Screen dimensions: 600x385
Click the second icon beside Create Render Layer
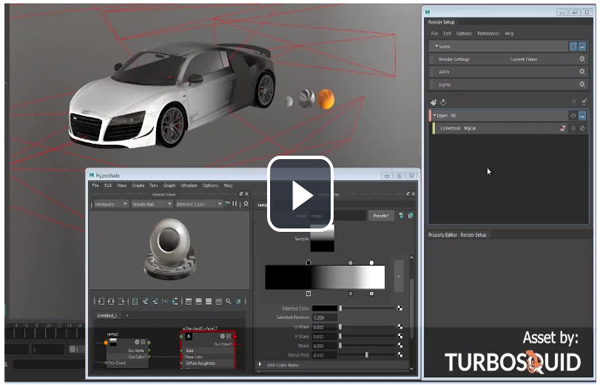(443, 102)
